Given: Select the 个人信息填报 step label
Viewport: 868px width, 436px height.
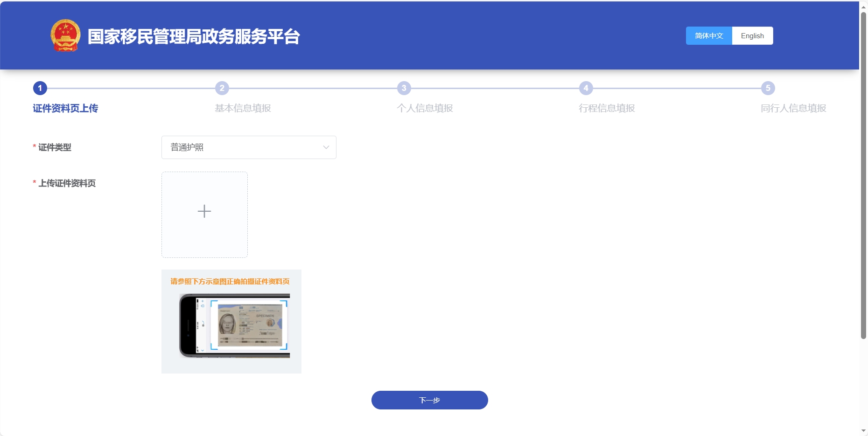Looking at the screenshot, I should click(x=425, y=108).
